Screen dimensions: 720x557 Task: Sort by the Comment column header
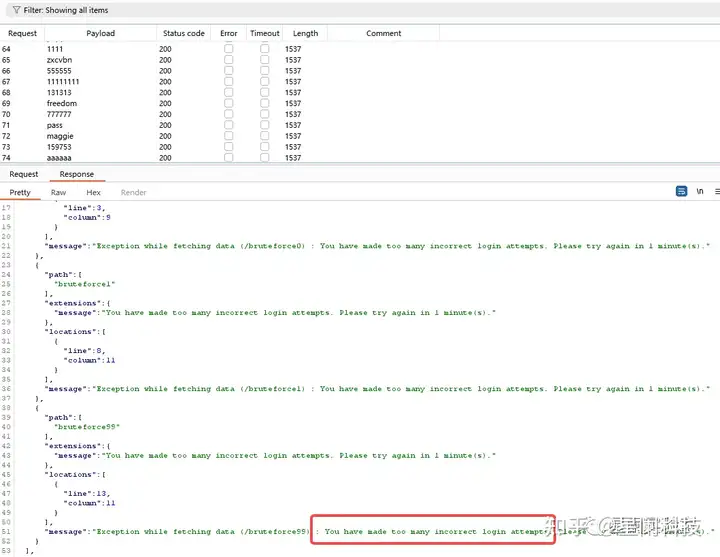(383, 33)
